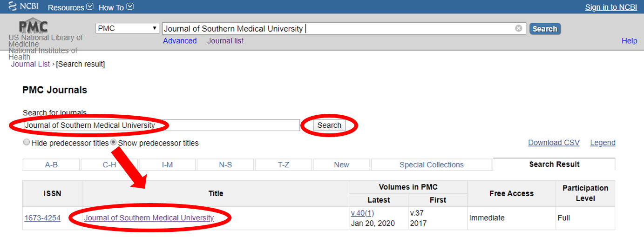Clear the top search box text
The image size is (644, 237).
pyautogui.click(x=518, y=28)
